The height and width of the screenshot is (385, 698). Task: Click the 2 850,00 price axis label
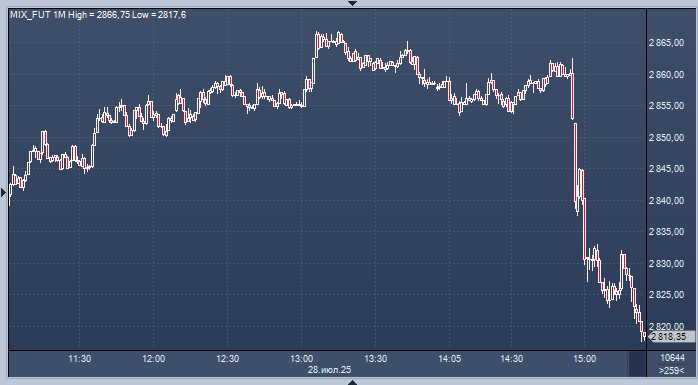tap(667, 138)
